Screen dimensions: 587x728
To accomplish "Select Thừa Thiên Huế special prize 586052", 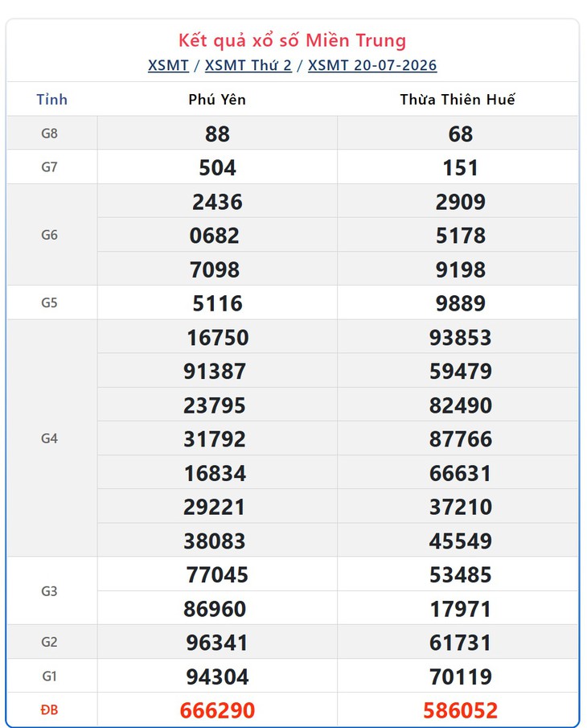I will [x=460, y=710].
